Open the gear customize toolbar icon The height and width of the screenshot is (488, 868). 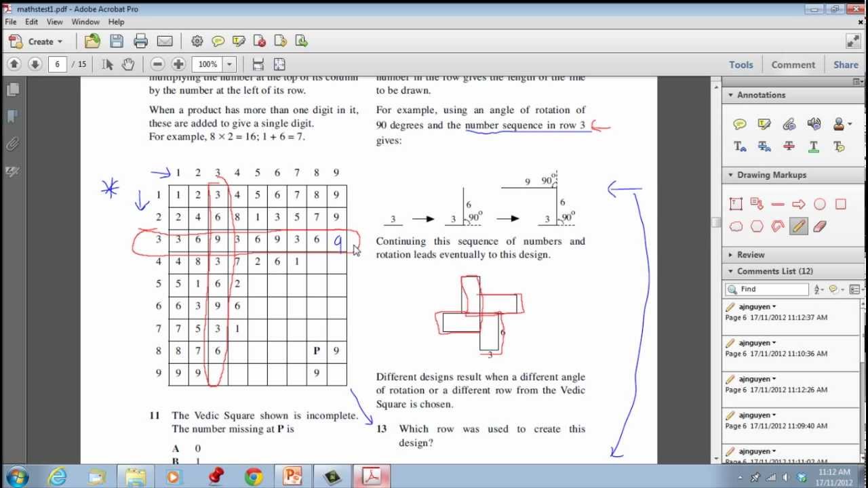(197, 41)
